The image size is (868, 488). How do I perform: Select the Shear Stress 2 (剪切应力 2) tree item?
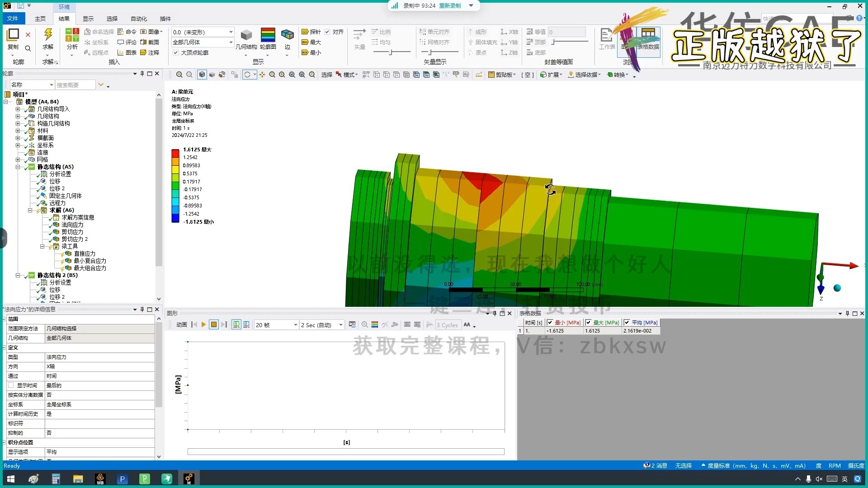[x=75, y=239]
